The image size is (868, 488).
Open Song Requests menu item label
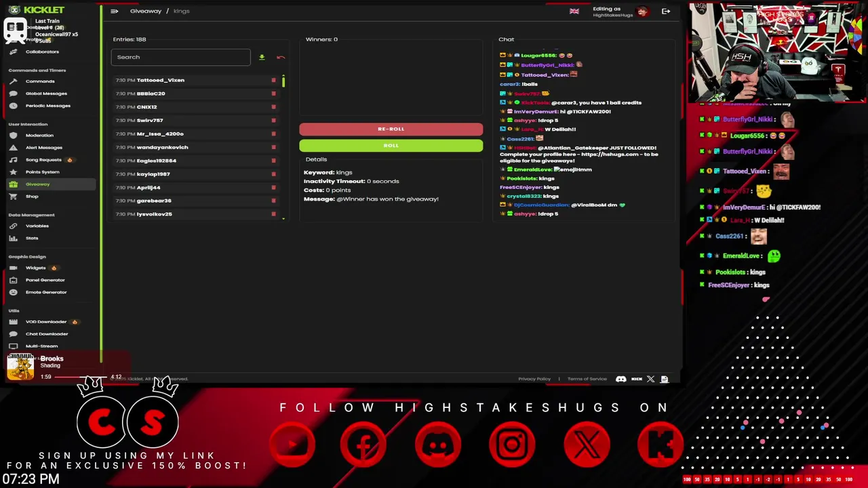click(x=43, y=160)
